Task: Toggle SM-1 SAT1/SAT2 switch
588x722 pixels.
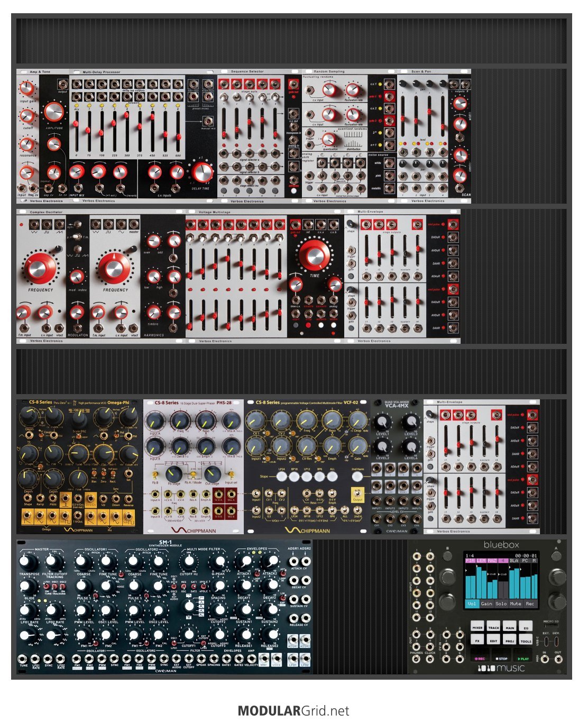Action: pos(193,586)
